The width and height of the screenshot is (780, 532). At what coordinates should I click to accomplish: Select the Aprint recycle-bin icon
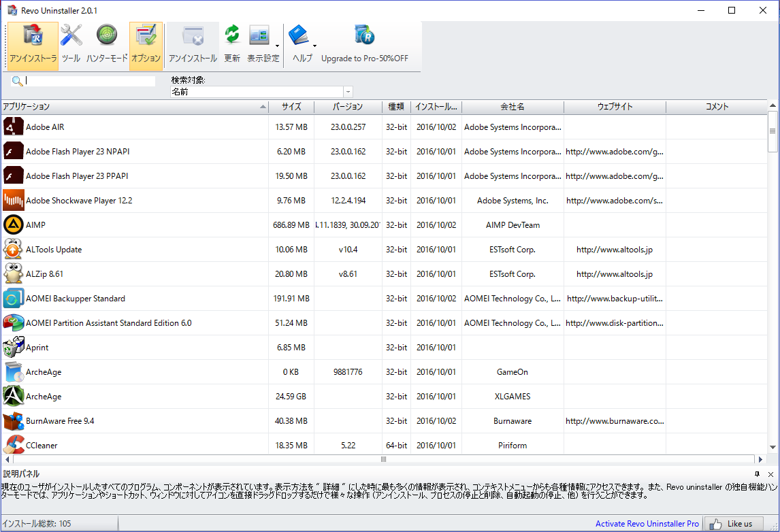pos(14,347)
